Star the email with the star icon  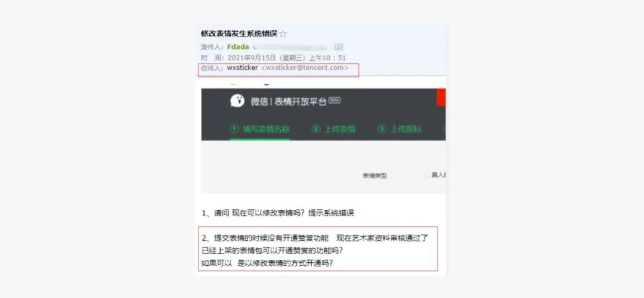click(x=283, y=34)
